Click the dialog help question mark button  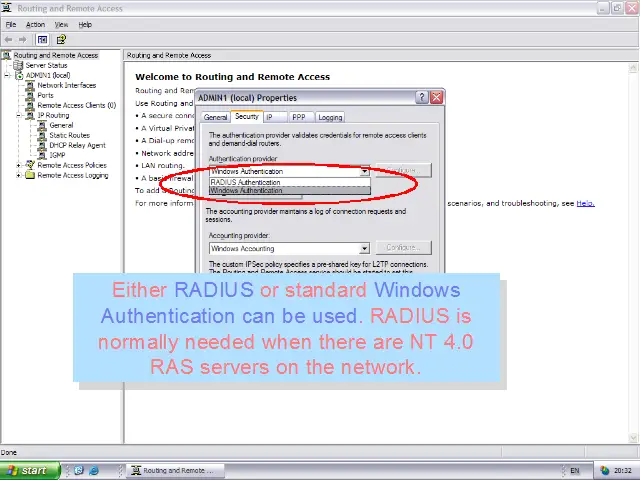click(x=422, y=98)
